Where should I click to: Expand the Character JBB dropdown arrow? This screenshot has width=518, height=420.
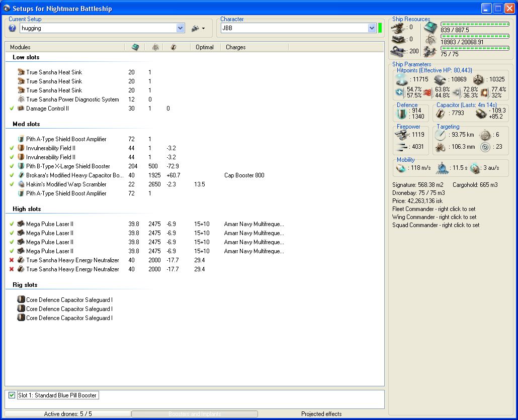coord(372,28)
